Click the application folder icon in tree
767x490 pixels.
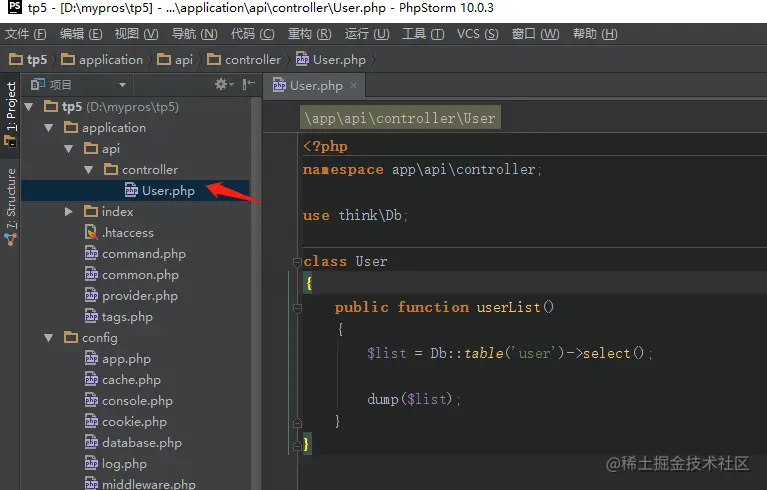[x=71, y=128]
